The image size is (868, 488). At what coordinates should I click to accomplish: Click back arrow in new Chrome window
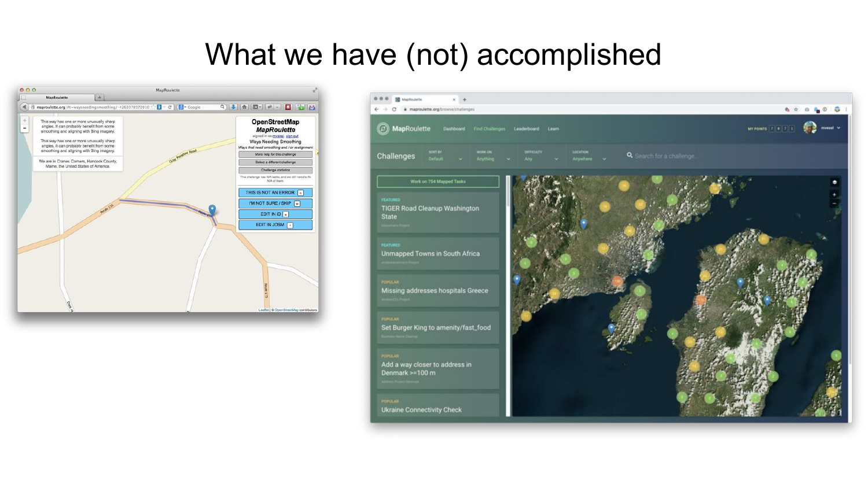(x=376, y=109)
